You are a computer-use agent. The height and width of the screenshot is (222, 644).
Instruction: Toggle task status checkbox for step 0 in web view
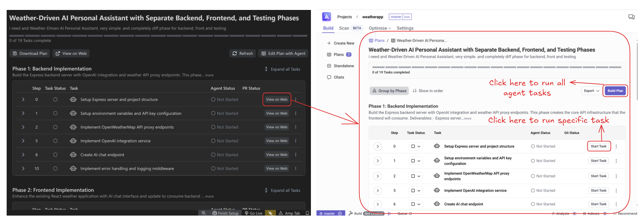tap(413, 146)
